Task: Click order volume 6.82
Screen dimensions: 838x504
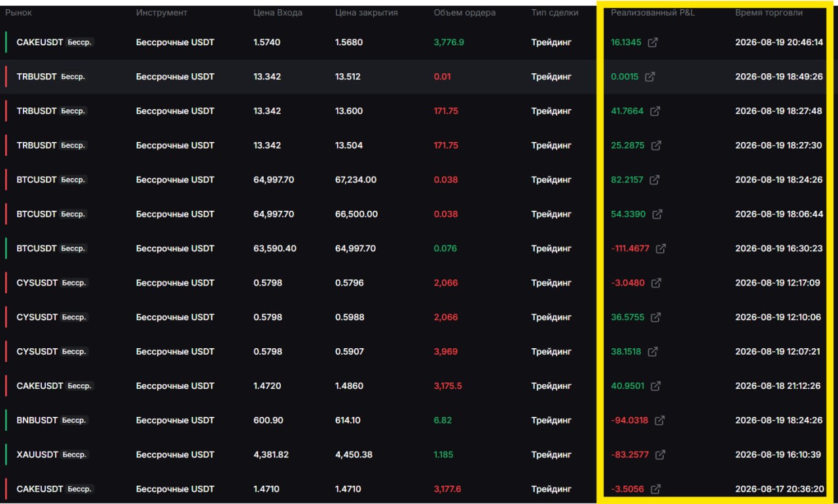Action: [x=443, y=420]
